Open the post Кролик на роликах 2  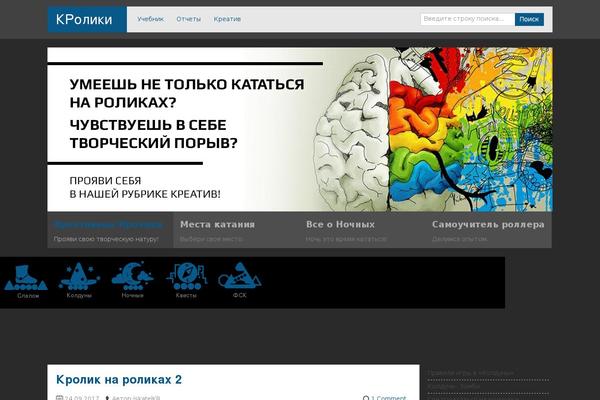pos(119,380)
